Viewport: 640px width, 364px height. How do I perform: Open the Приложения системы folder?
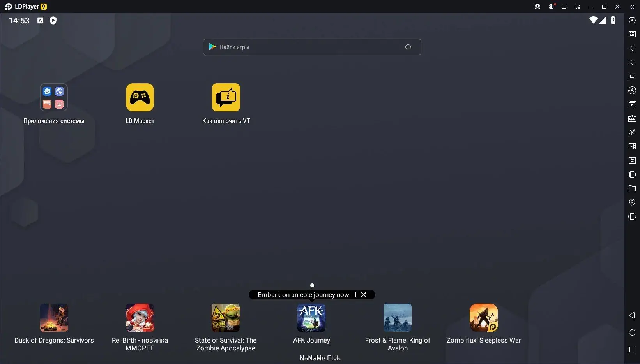click(x=54, y=97)
